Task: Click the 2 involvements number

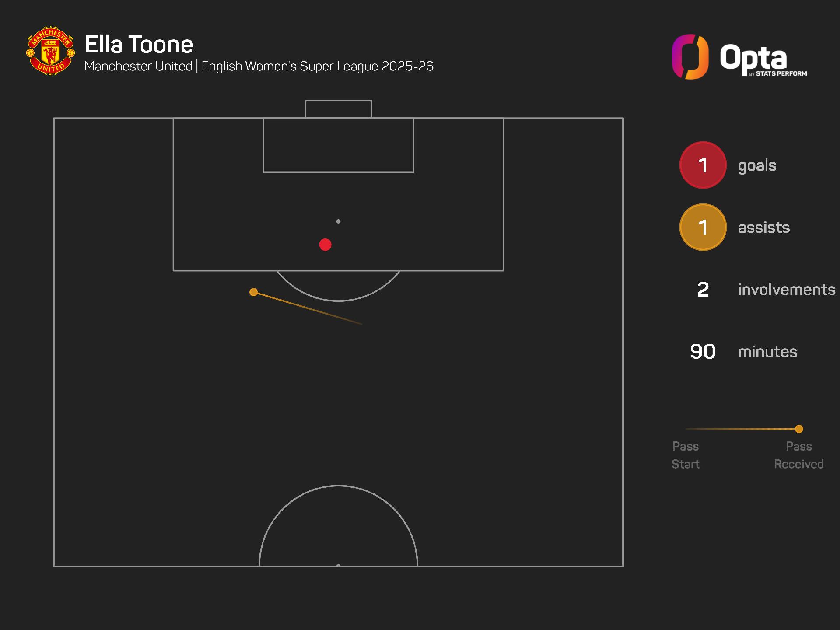Action: 703,290
